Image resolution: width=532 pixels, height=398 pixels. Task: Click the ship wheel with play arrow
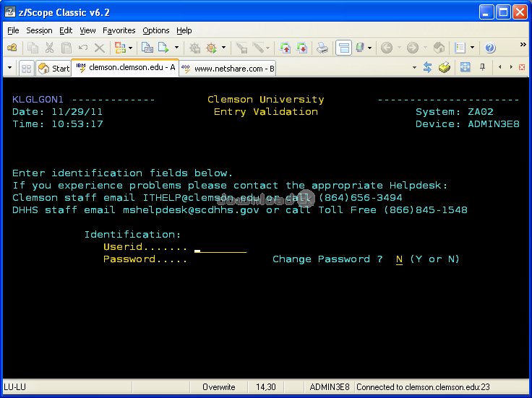coord(211,48)
